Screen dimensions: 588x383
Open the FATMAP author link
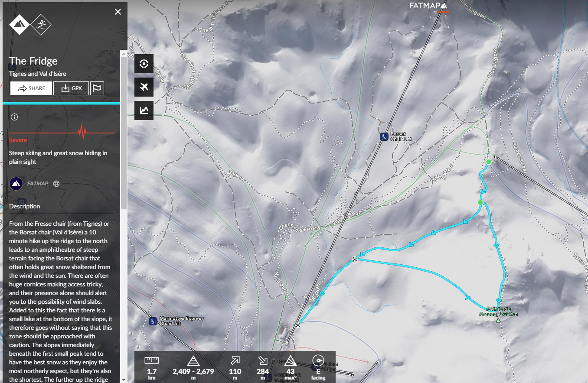[37, 184]
